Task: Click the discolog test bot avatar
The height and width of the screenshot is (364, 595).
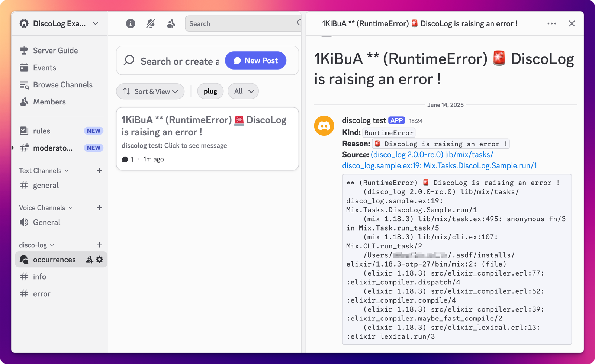Action: coord(324,126)
